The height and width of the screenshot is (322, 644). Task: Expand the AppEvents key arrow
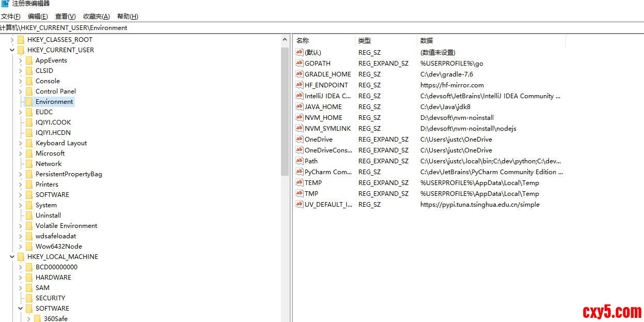(x=21, y=60)
